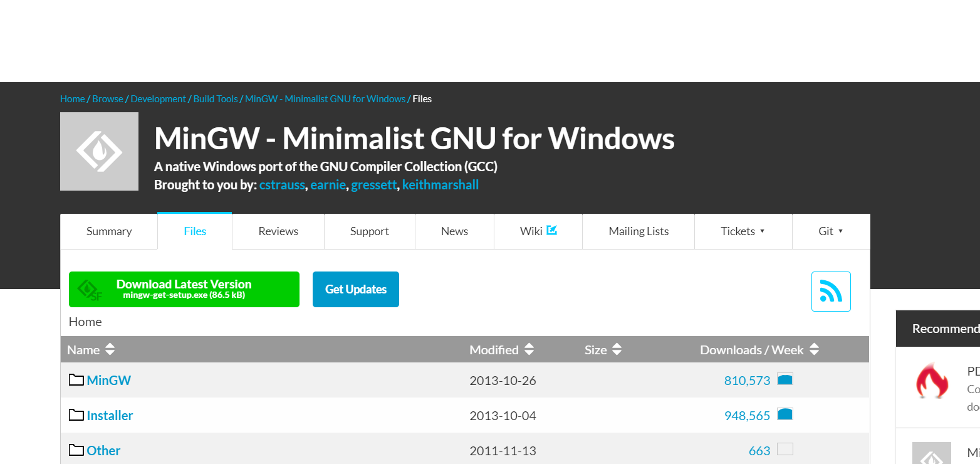Click the Home path label above file list
Viewport: 980px width, 464px height.
85,322
